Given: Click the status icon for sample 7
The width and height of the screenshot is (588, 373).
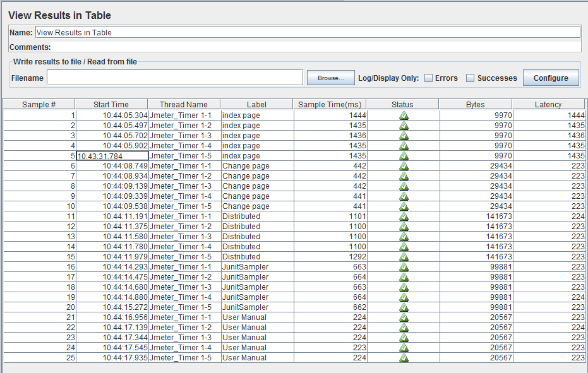Looking at the screenshot, I should [404, 176].
